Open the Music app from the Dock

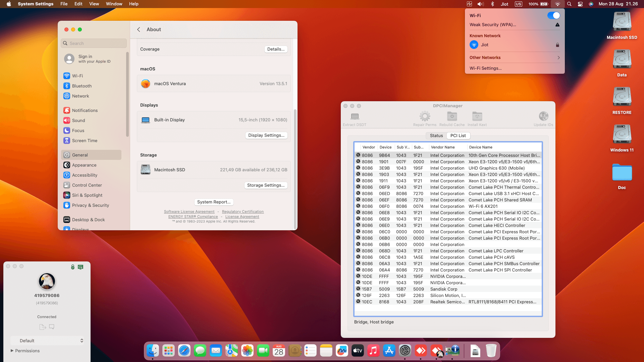point(373,351)
